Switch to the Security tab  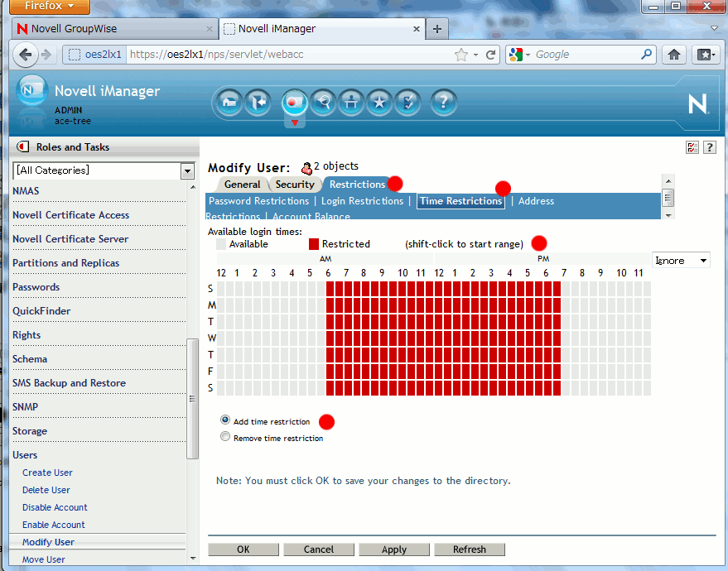295,185
